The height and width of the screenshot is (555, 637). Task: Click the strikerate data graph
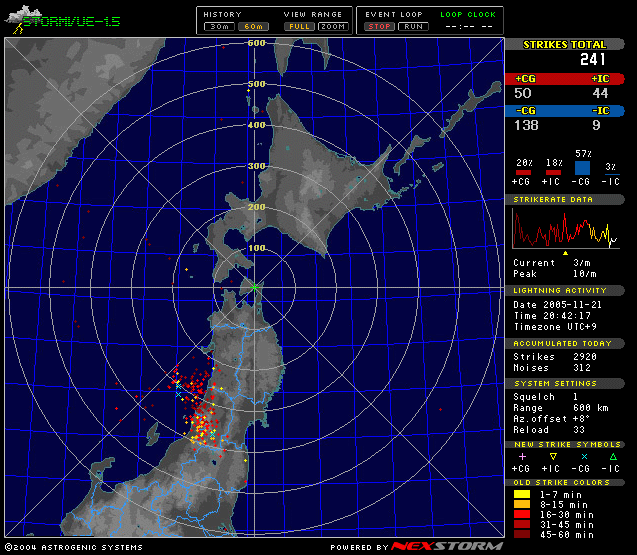pos(567,229)
